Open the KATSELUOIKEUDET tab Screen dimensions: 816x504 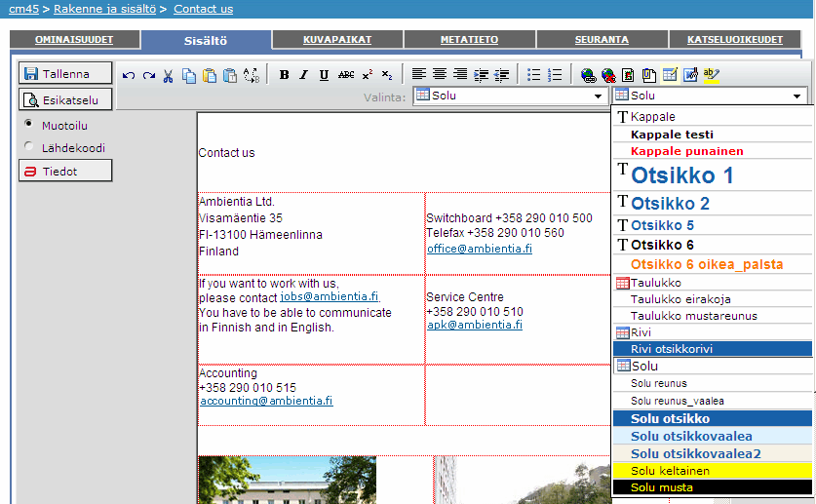(x=735, y=40)
